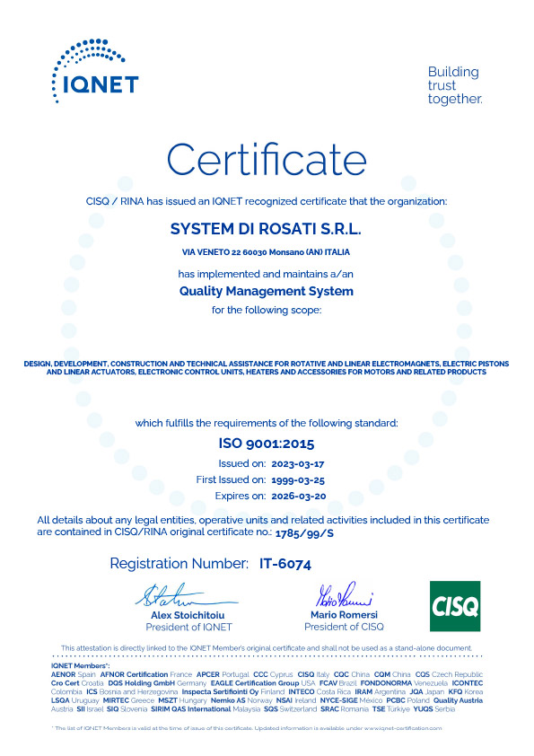The height and width of the screenshot is (756, 534).
Task: Select first issue date '1999-03-25'
Action: pos(298,480)
